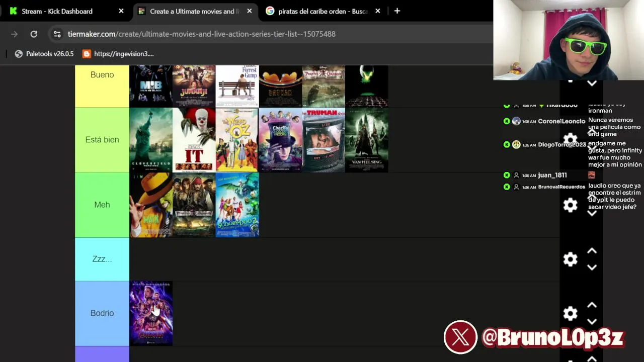Select the Scooby-Doo 2 poster
Viewport: 644px width, 362px height.
click(x=237, y=205)
